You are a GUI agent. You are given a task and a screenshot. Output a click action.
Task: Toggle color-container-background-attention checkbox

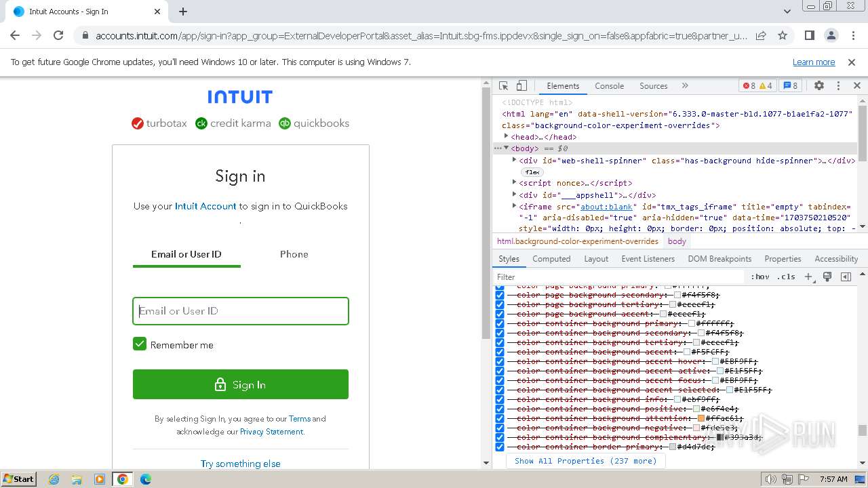pyautogui.click(x=500, y=419)
